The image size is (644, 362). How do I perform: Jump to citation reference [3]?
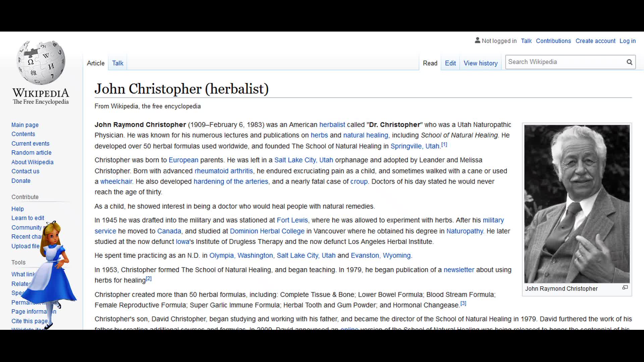(463, 303)
